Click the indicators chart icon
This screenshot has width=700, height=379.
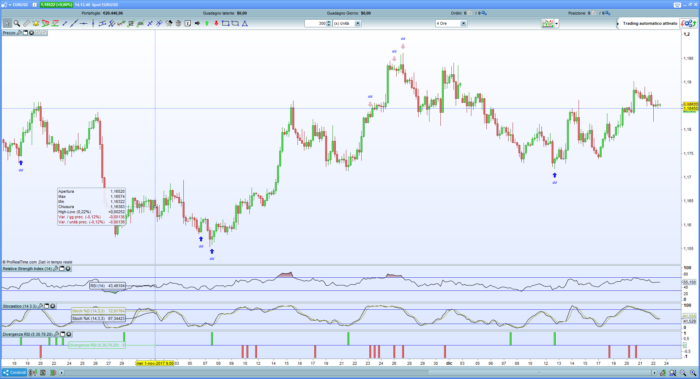pyautogui.click(x=547, y=23)
